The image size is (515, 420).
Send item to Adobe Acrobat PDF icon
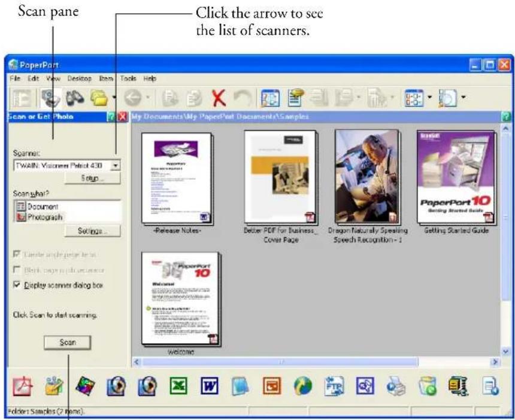[x=23, y=386]
